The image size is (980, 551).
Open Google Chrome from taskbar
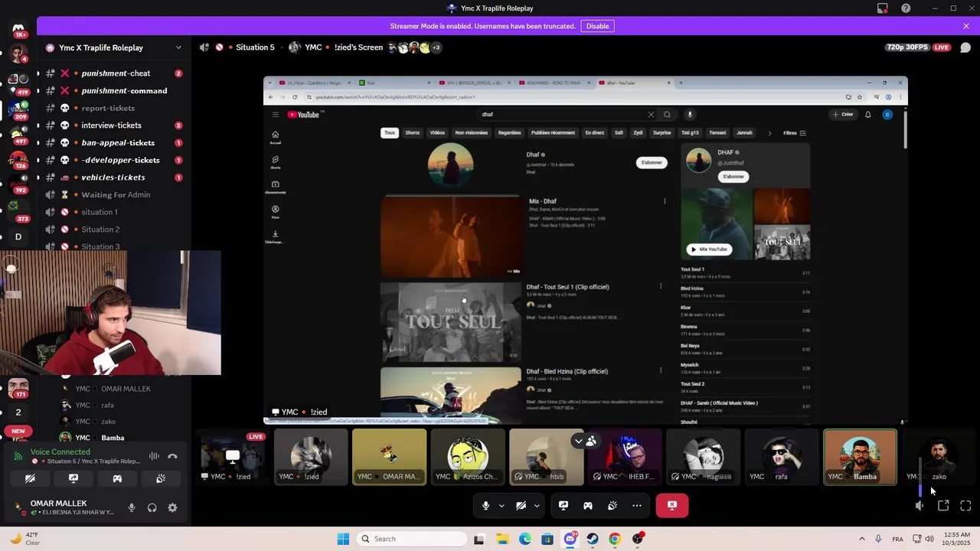[x=615, y=539]
